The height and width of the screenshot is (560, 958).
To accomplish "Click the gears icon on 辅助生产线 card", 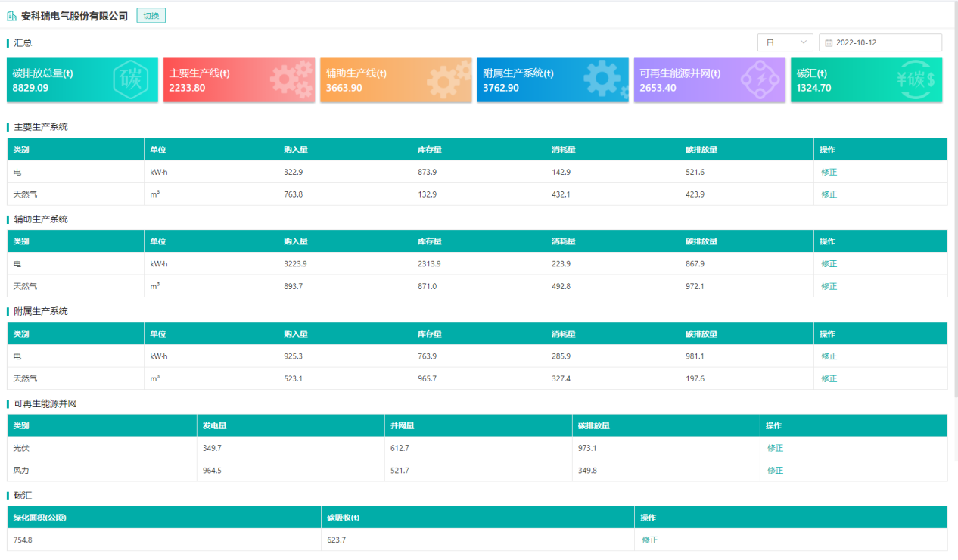I will click(449, 79).
